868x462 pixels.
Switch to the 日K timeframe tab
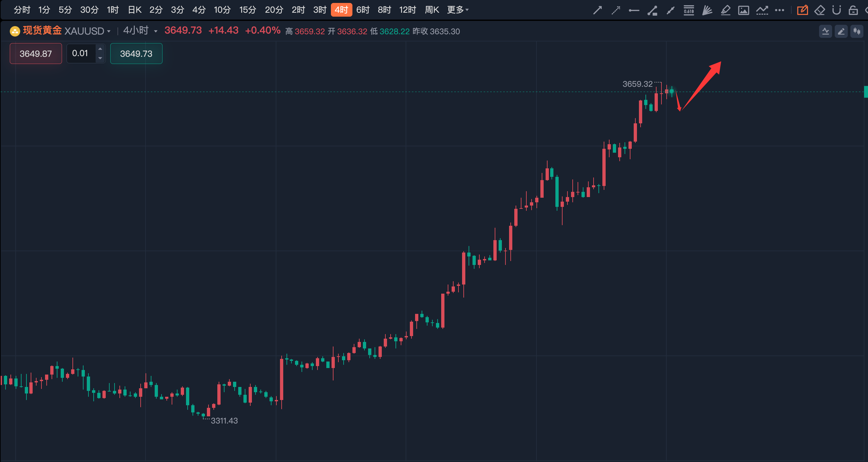pyautogui.click(x=134, y=10)
